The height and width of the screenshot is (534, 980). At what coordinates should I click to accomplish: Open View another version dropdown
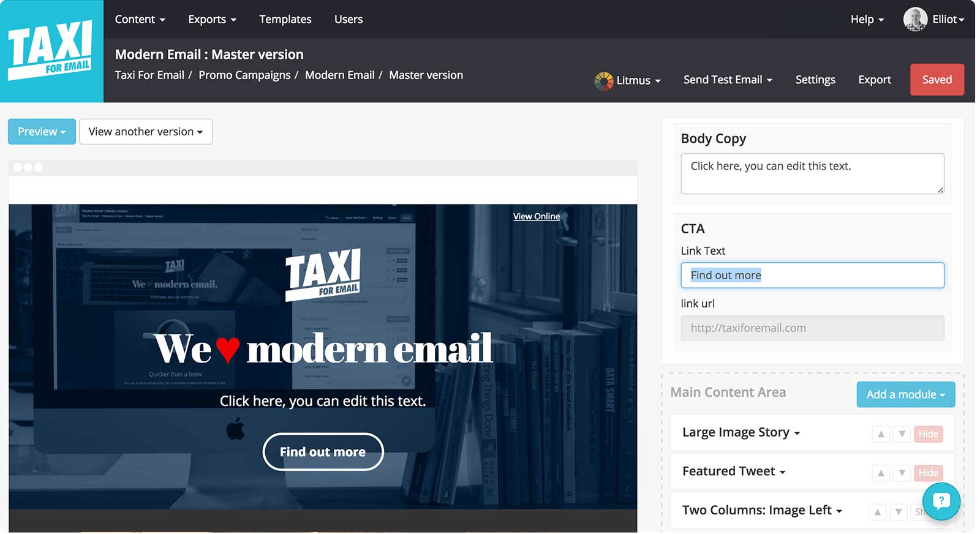pyautogui.click(x=146, y=132)
